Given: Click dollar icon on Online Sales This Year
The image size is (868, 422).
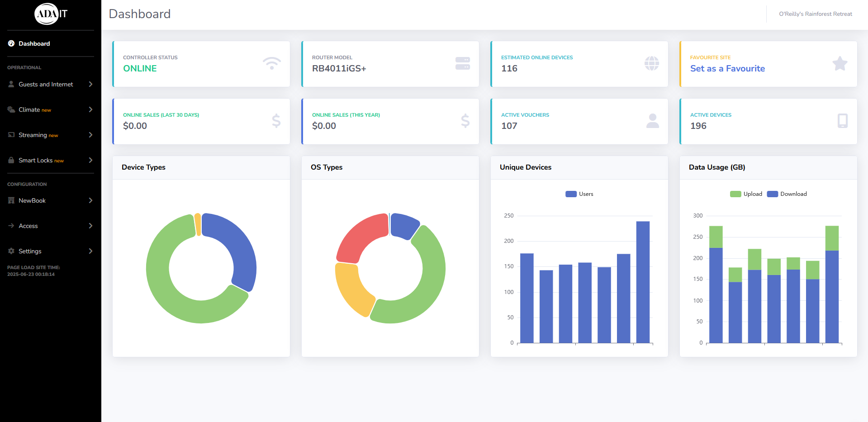Looking at the screenshot, I should tap(465, 121).
